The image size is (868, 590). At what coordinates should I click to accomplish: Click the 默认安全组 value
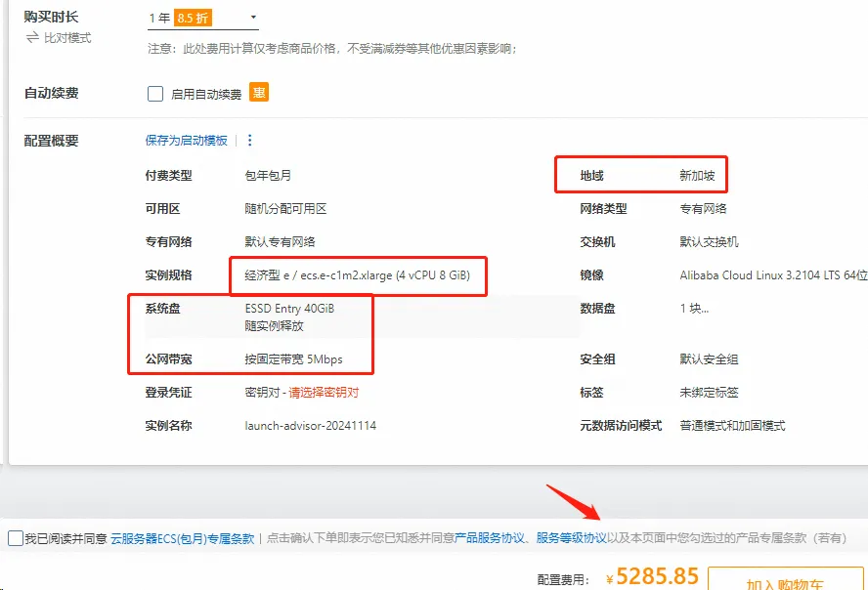[709, 359]
